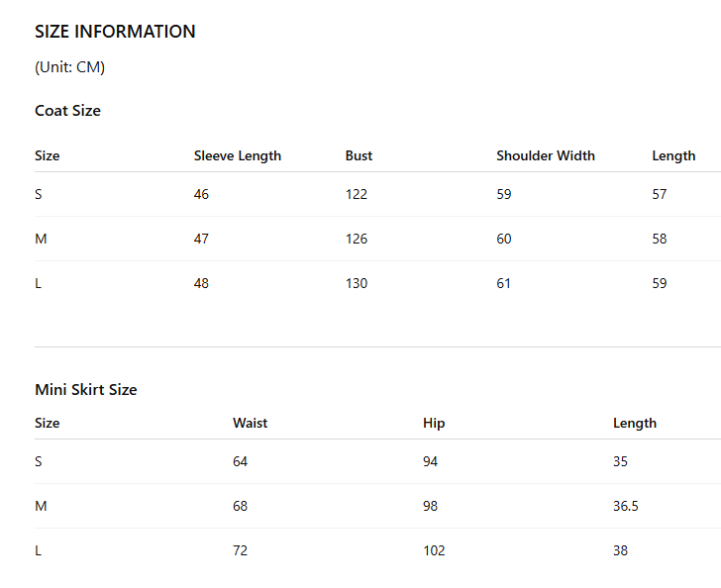This screenshot has width=721, height=588.
Task: Click the Sleeve Length column header
Action: (238, 155)
